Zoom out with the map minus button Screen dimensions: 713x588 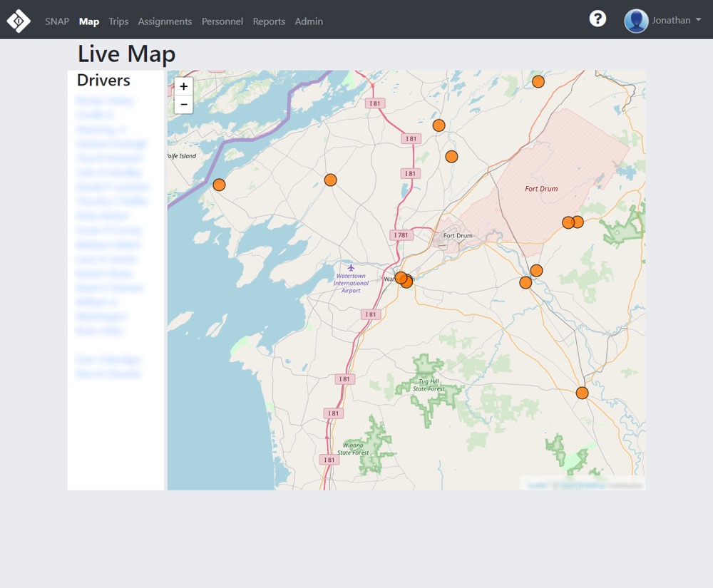[x=183, y=105]
